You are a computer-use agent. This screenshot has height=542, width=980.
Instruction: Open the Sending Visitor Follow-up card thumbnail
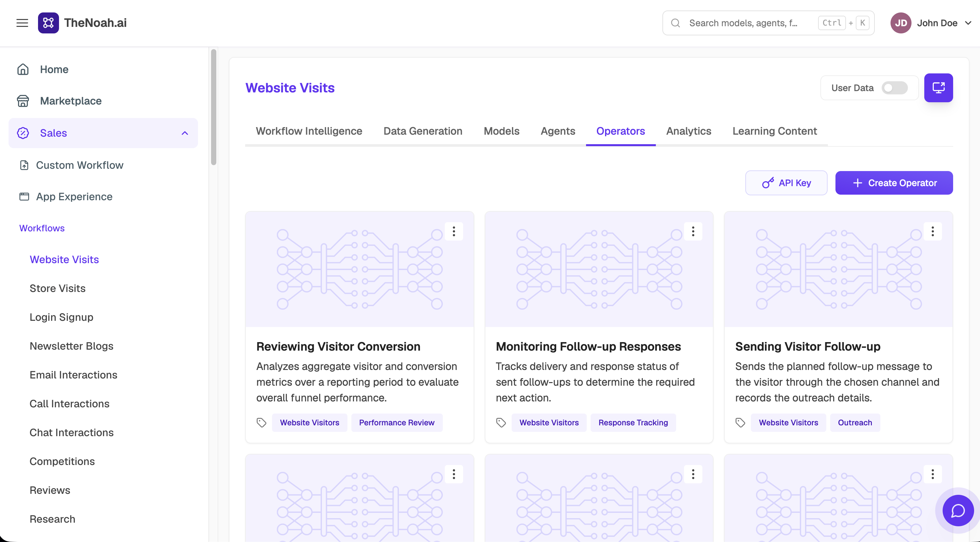point(838,269)
